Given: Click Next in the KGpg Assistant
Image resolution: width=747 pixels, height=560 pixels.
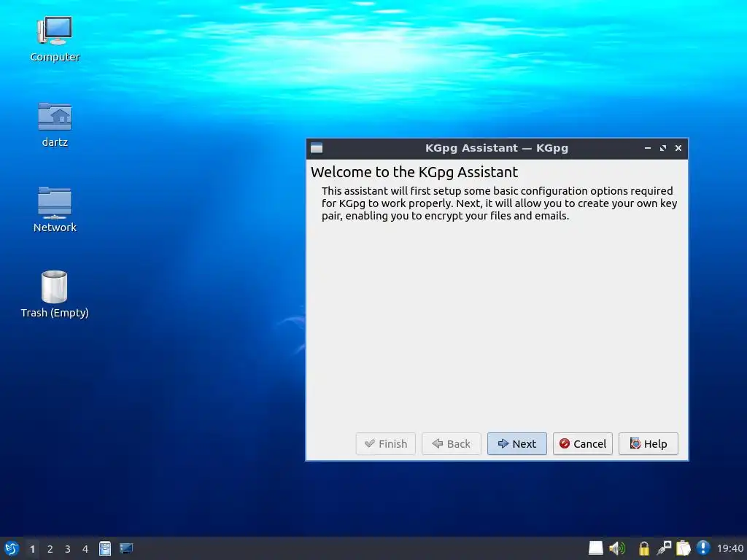Looking at the screenshot, I should [x=517, y=444].
